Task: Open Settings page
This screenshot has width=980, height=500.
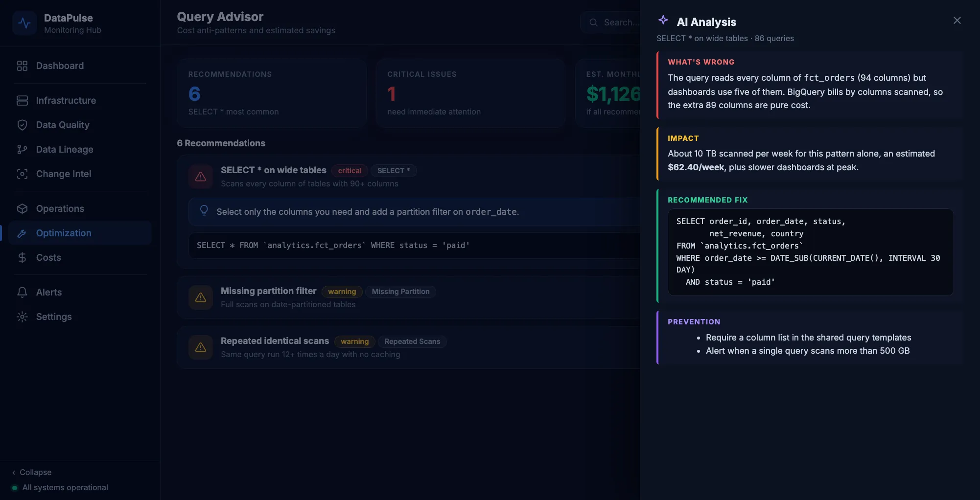Action: 80,317
